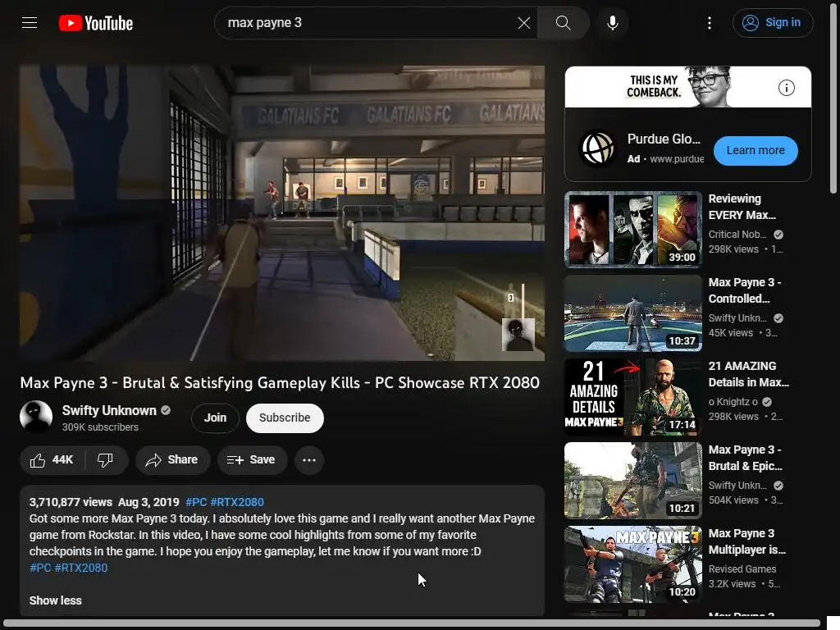Viewport: 840px width, 630px height.
Task: Clear the search box text
Action: (x=524, y=22)
